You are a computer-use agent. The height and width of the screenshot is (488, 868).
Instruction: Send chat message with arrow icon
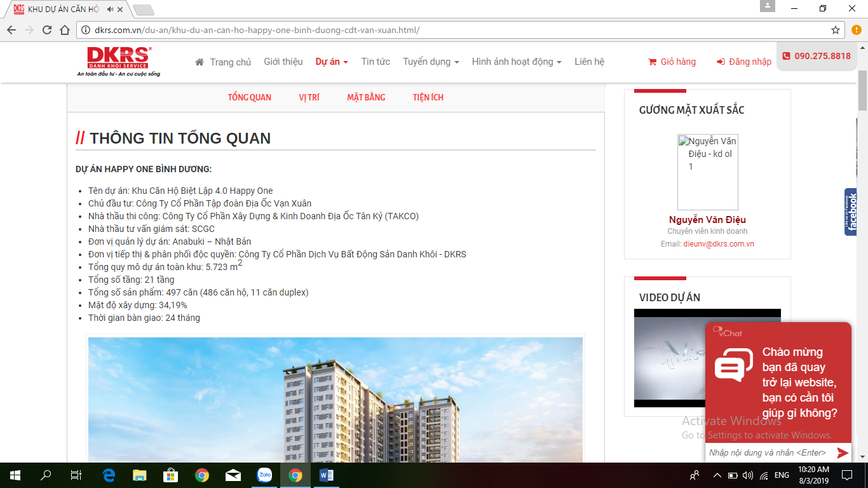click(x=843, y=452)
